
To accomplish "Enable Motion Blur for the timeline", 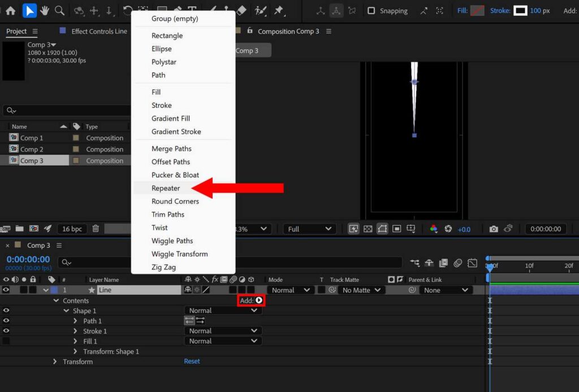I will [x=458, y=263].
